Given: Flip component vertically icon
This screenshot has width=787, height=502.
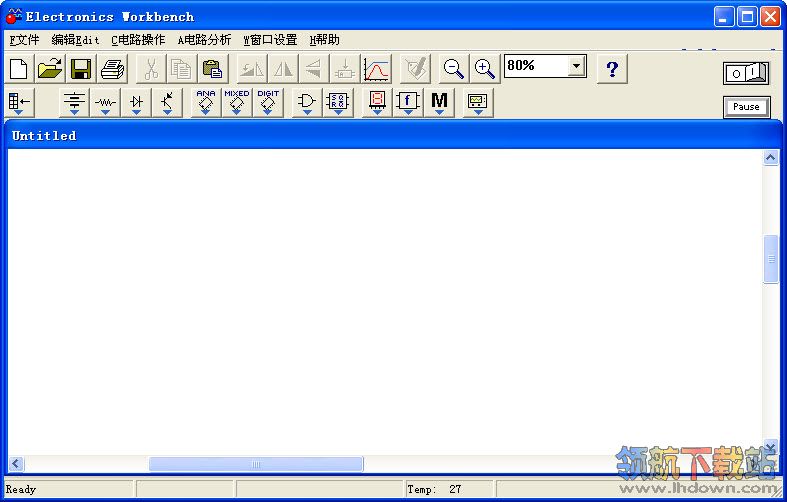Looking at the screenshot, I should (x=314, y=69).
